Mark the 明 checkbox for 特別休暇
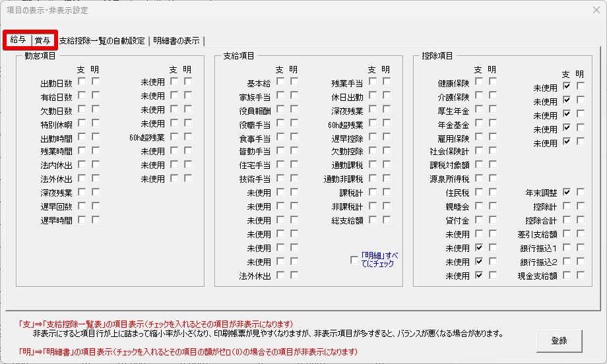 [x=96, y=123]
